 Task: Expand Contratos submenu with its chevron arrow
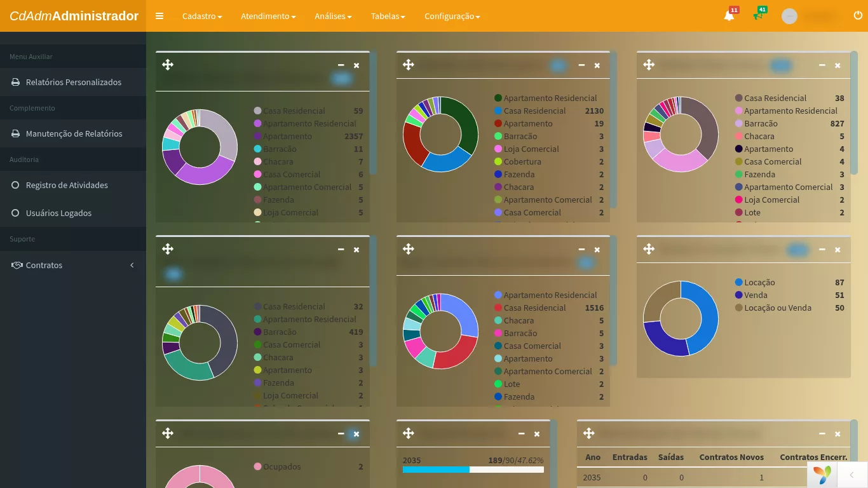[132, 265]
